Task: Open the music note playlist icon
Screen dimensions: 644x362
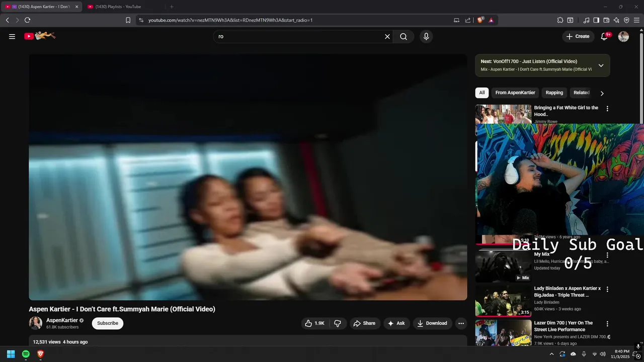Action: coord(586,20)
